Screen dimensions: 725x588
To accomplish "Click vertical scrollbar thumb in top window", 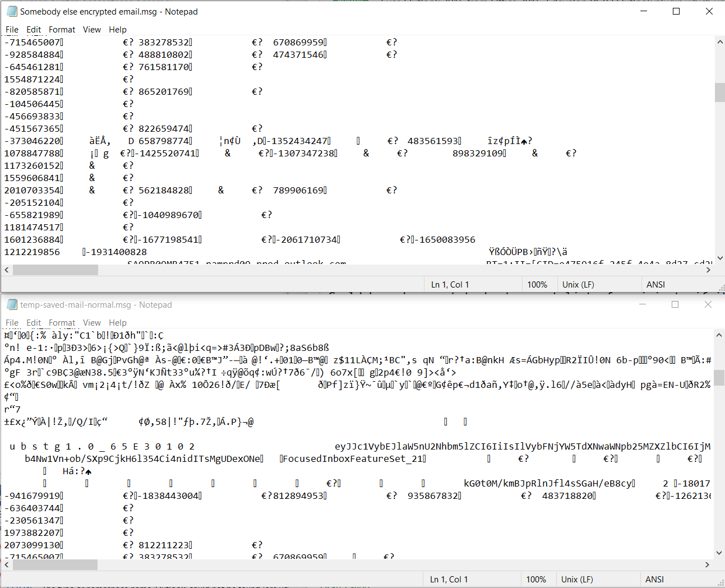I will click(x=720, y=92).
